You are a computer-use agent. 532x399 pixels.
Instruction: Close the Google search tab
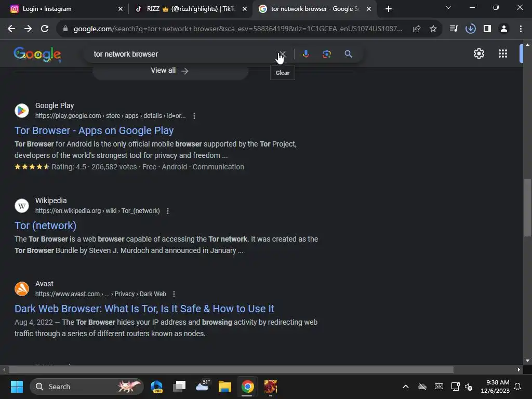click(x=369, y=9)
